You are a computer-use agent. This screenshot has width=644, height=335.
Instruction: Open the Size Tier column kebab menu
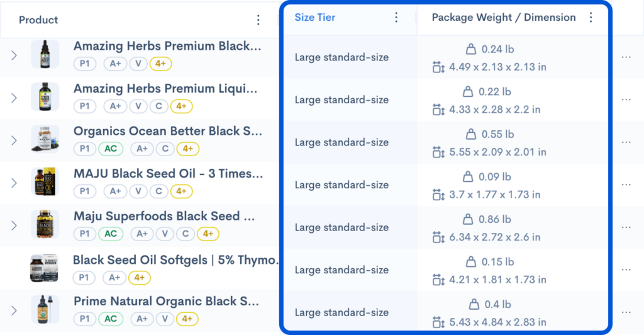pos(396,18)
